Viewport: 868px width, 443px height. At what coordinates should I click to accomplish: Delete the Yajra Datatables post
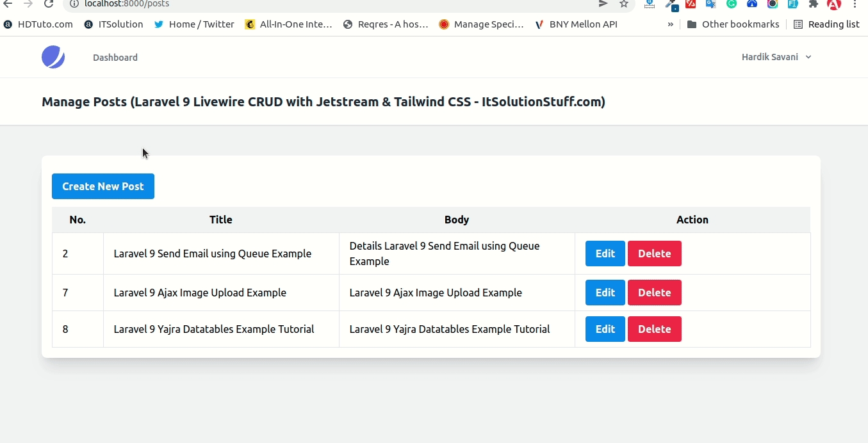point(654,329)
